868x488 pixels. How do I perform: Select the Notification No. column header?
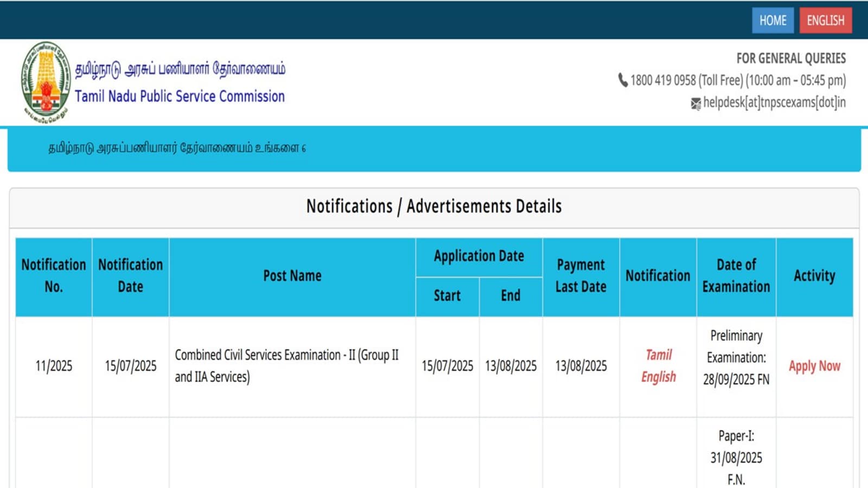tap(54, 276)
